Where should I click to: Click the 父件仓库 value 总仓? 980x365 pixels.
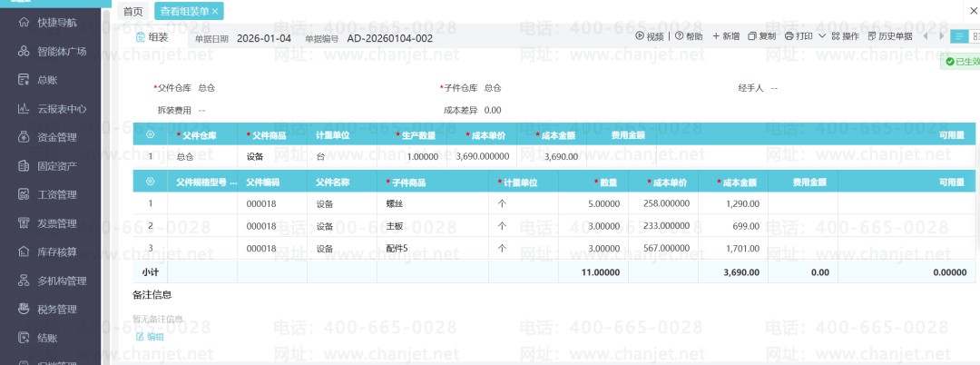[x=207, y=88]
